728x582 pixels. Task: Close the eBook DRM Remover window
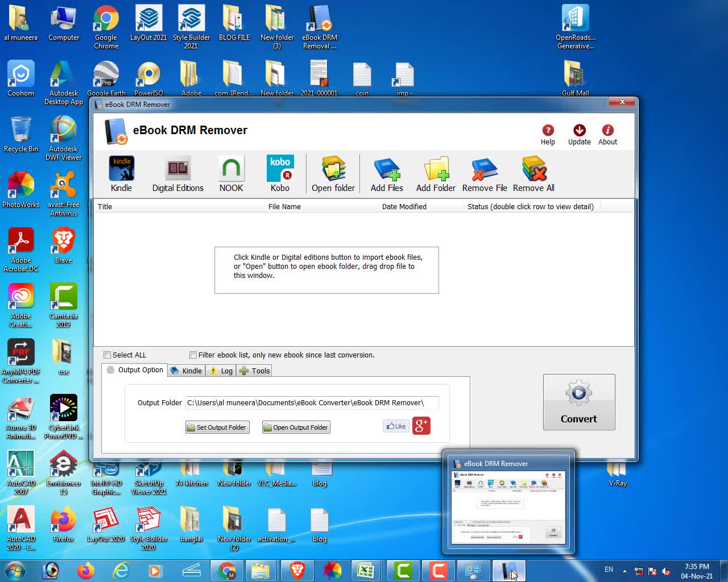[x=622, y=102]
